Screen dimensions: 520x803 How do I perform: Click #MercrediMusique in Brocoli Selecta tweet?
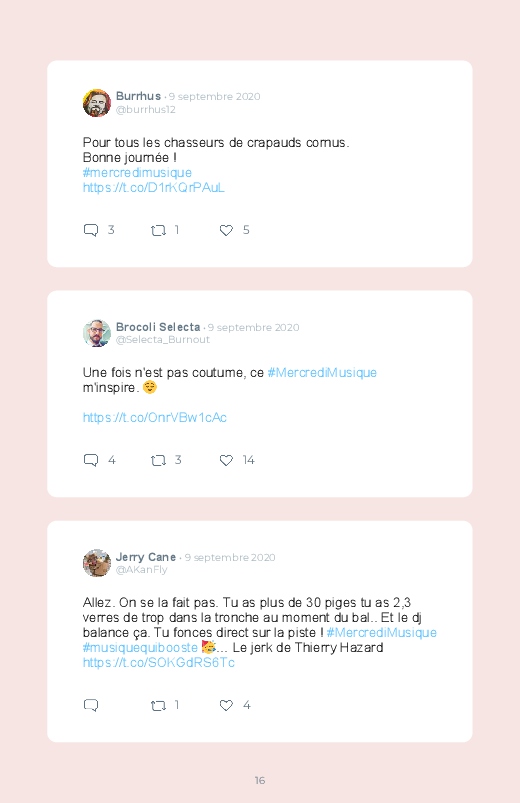coord(322,372)
